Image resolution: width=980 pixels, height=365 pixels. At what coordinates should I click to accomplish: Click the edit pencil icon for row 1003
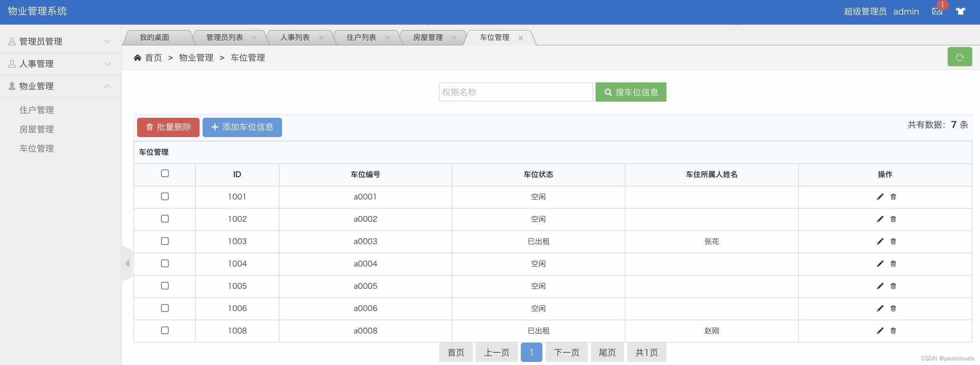(880, 241)
